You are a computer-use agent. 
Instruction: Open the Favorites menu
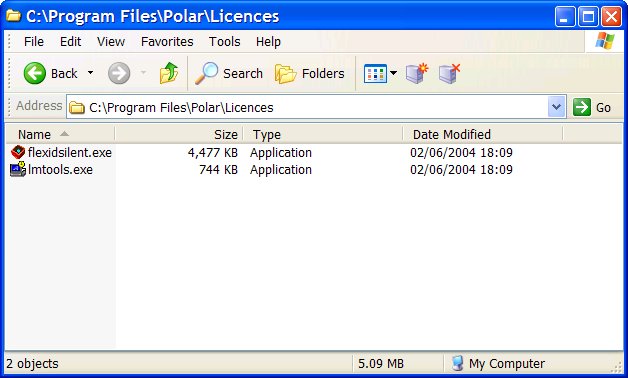point(167,42)
